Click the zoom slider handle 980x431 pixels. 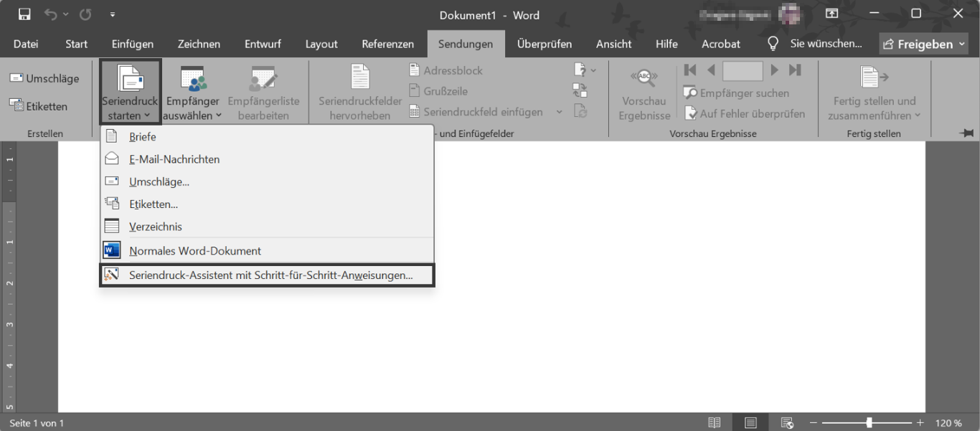point(869,423)
